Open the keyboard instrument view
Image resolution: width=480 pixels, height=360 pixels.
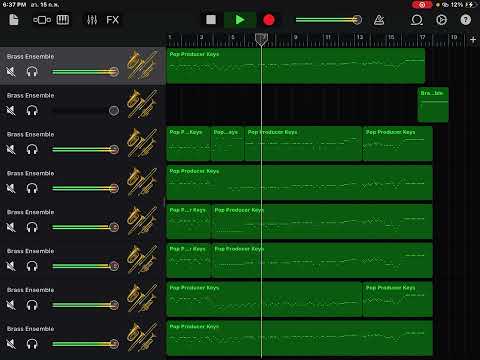click(63, 20)
